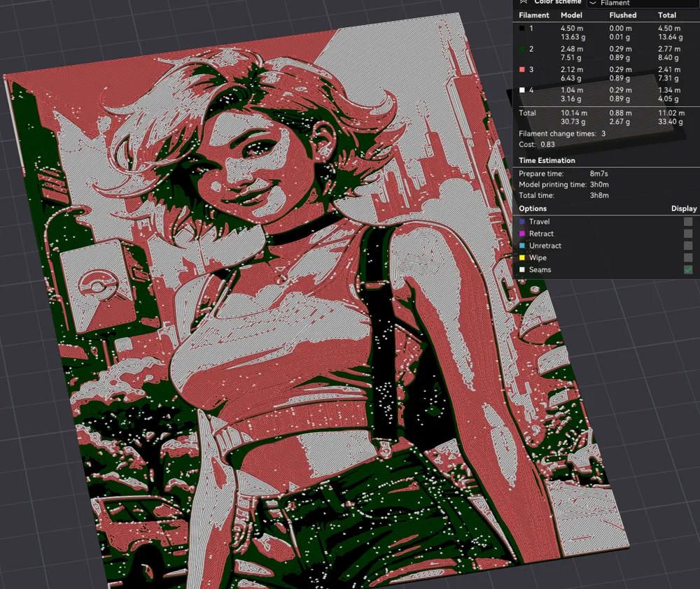Click the magenta Retract color icon

[522, 234]
